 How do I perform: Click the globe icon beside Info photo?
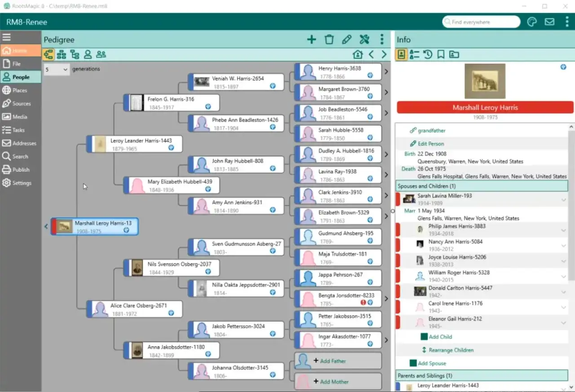coord(563,67)
